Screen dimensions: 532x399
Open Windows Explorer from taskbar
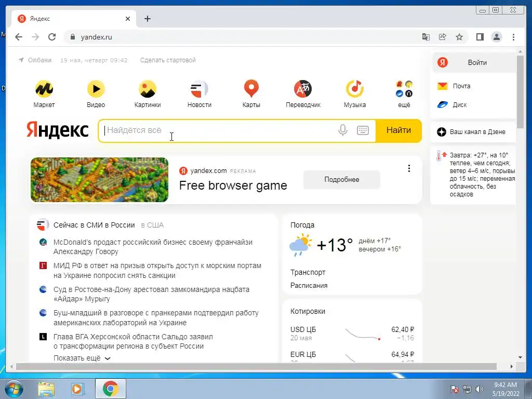coord(46,389)
